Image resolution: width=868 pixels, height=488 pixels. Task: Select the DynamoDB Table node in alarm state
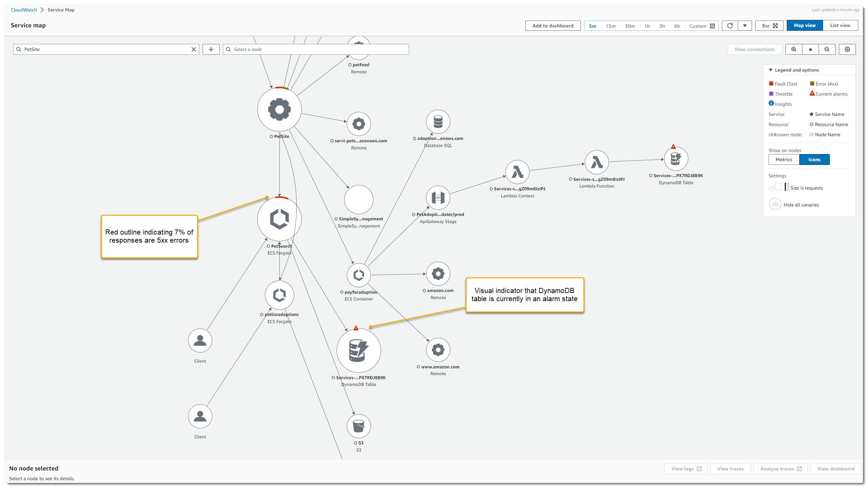pyautogui.click(x=359, y=350)
